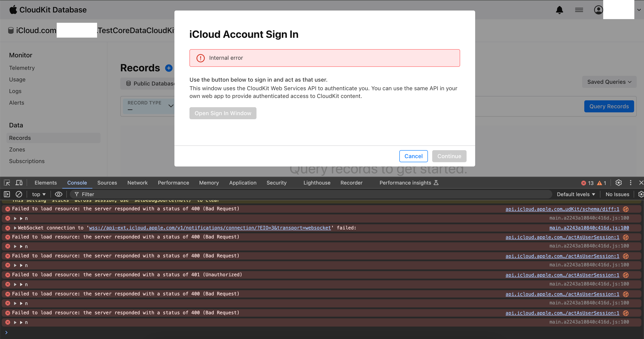Open the Default levels dropdown
The image size is (644, 339).
(x=576, y=194)
